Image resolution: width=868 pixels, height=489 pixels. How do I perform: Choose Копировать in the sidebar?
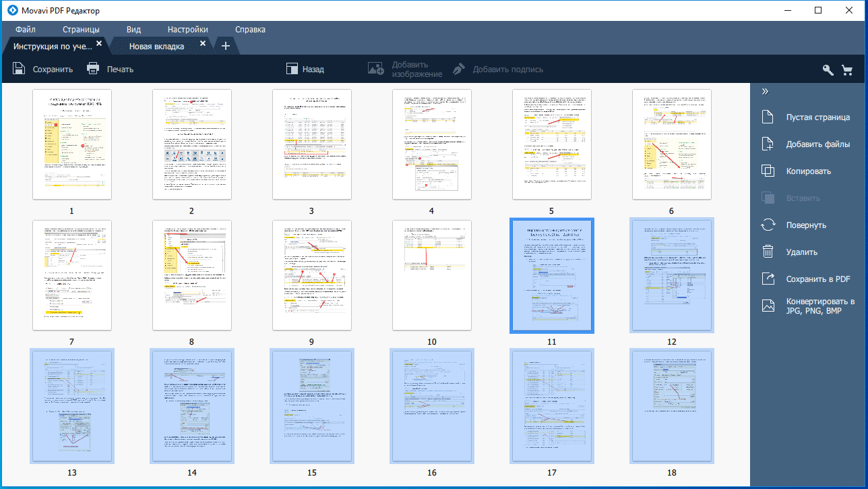pos(809,171)
